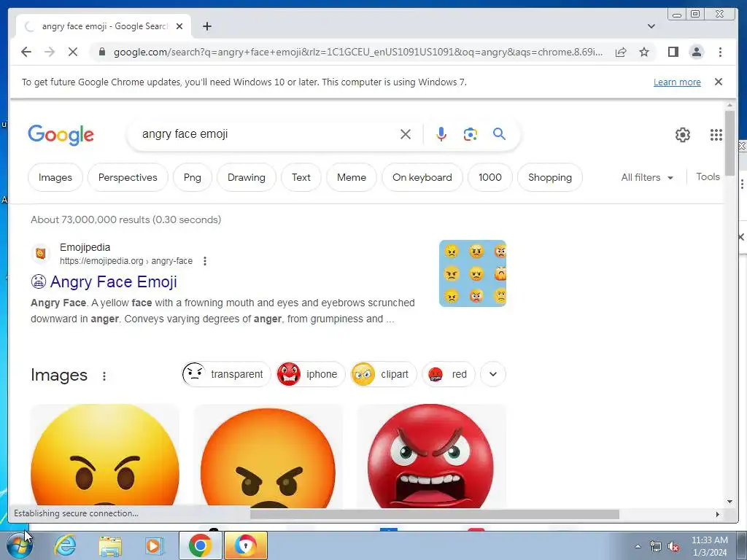Select the Shopping filter chip

[x=550, y=177]
